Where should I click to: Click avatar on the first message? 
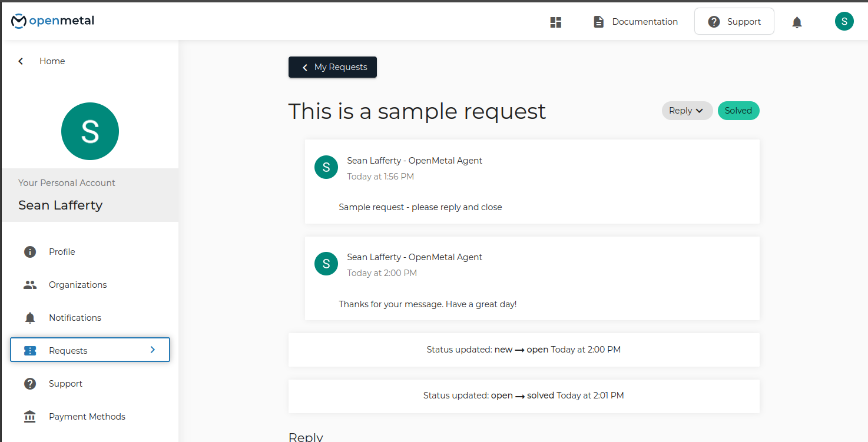[x=326, y=167]
